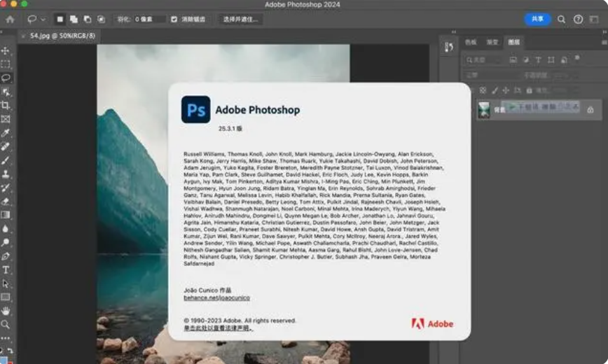The image size is (608, 364).
Task: Select the Horizontal Type tool
Action: [x=6, y=269]
